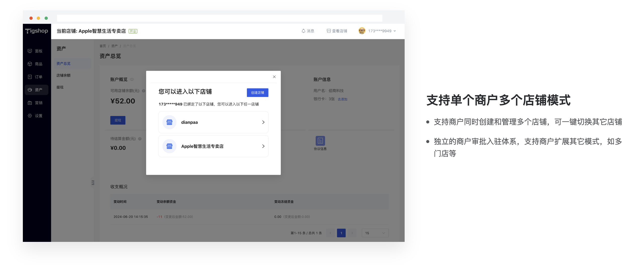The width and height of the screenshot is (644, 265).
Task: Click the 2024-06-20 14:15:35 cell
Action: [131, 217]
